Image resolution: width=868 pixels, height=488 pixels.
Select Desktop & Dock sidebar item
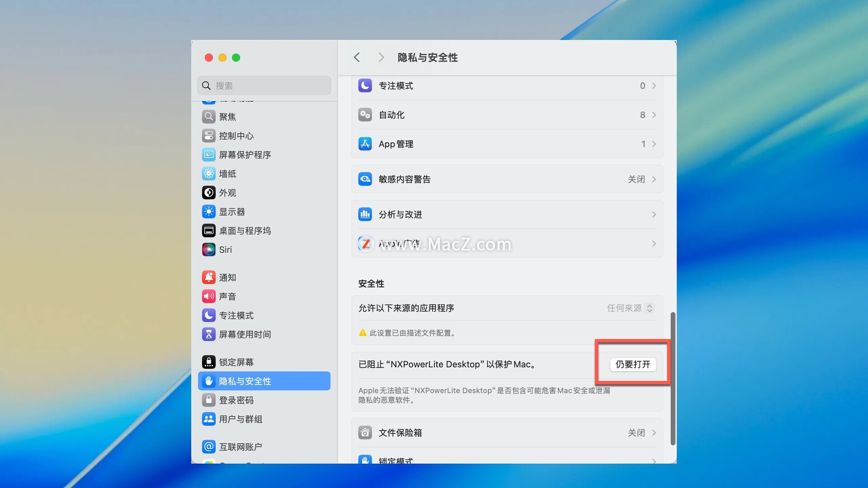pyautogui.click(x=245, y=230)
